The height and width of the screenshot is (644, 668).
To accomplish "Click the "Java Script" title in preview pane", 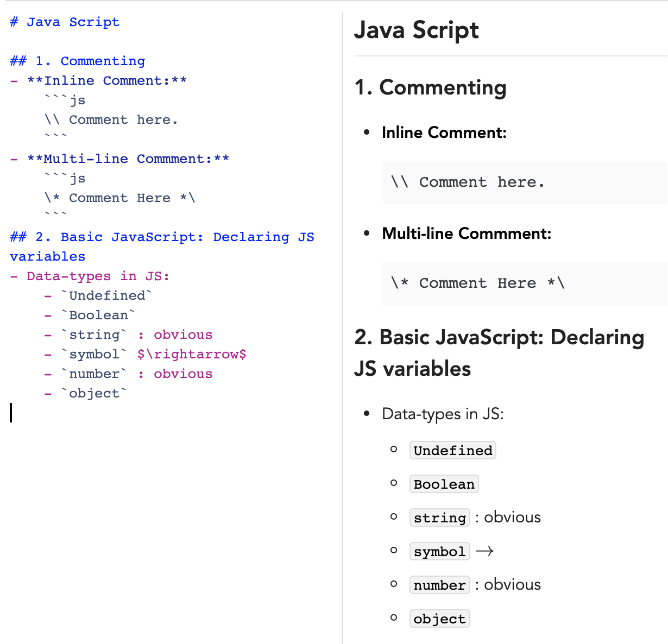I will click(416, 31).
